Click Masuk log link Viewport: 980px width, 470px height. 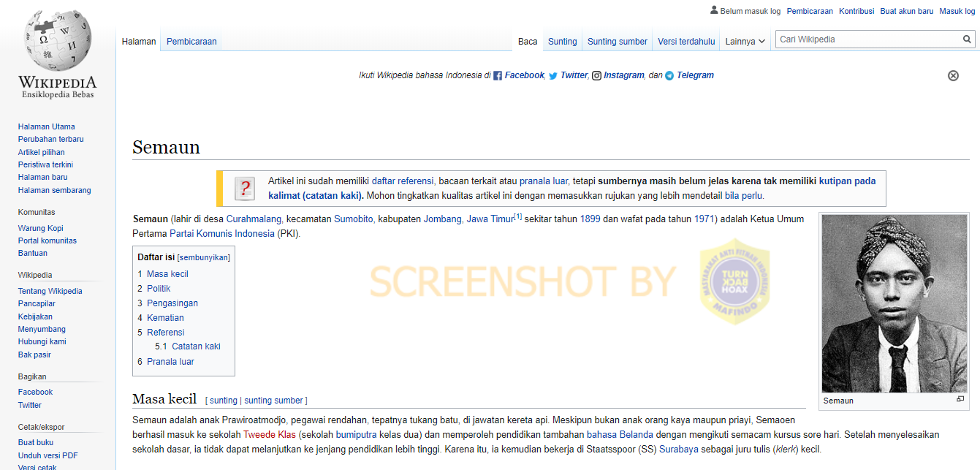point(957,11)
